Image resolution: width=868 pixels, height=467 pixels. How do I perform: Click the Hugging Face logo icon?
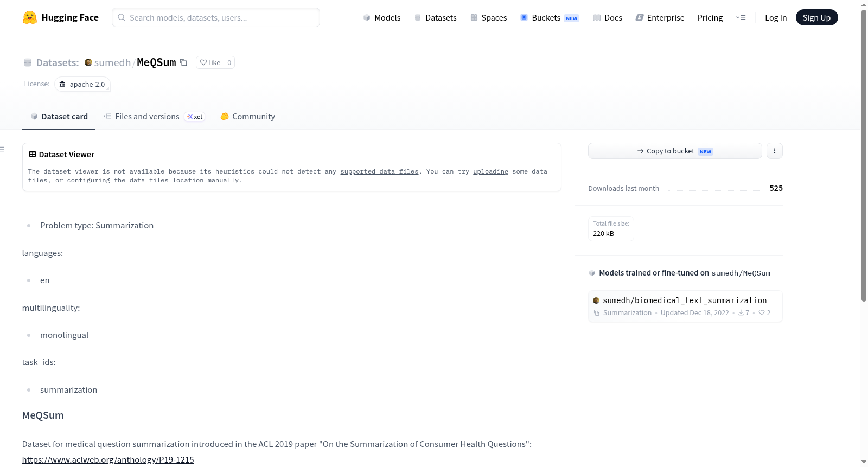click(x=30, y=17)
